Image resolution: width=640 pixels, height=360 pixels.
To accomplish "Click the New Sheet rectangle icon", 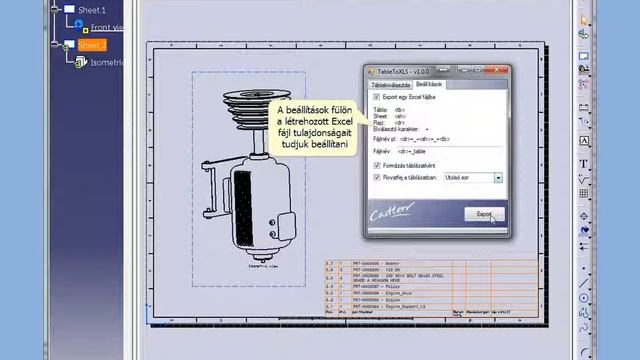I will 584,56.
